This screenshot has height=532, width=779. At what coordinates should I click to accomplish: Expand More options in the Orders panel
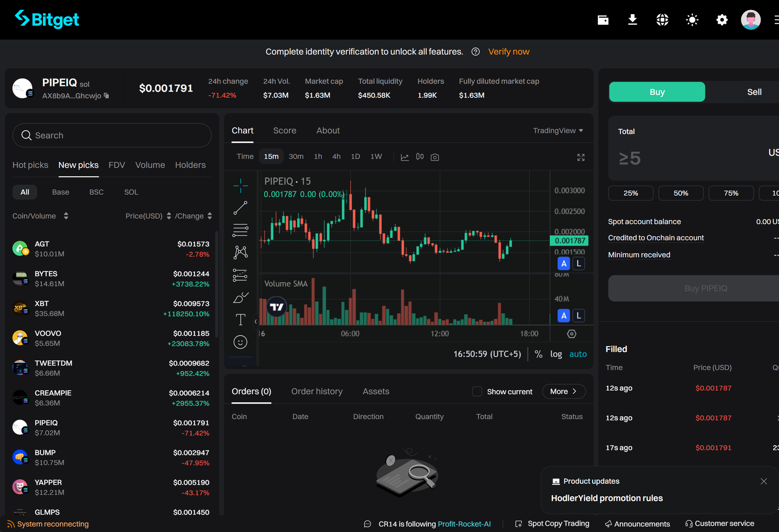563,391
